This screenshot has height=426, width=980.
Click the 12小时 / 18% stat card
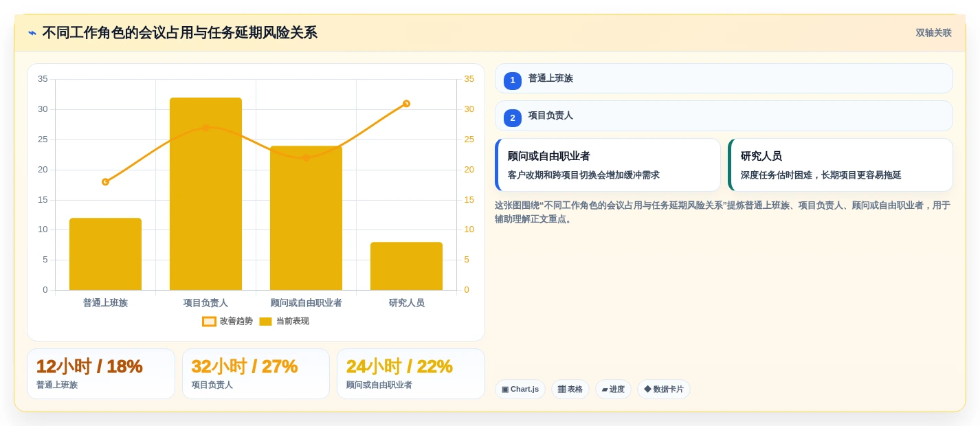[x=101, y=374]
